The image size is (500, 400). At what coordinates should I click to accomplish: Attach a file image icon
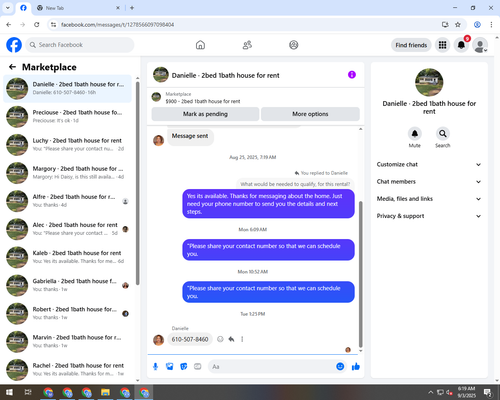click(170, 367)
